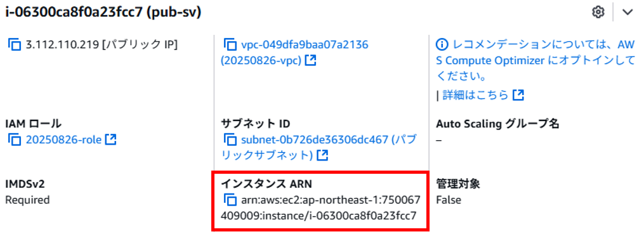Collapse the instance details panel chevron
Image resolution: width=644 pixels, height=234 pixels.
tap(628, 12)
